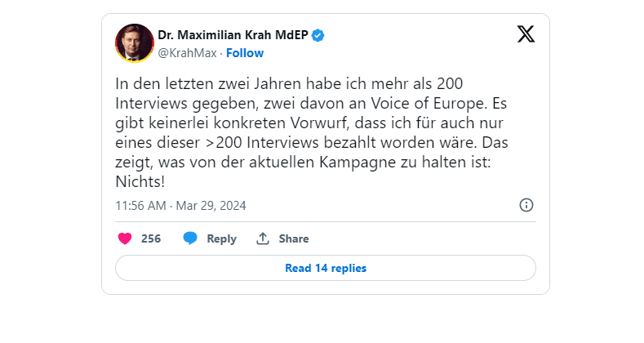Image resolution: width=644 pixels, height=343 pixels.
Task: Click the 256 likes count
Action: pyautogui.click(x=151, y=238)
